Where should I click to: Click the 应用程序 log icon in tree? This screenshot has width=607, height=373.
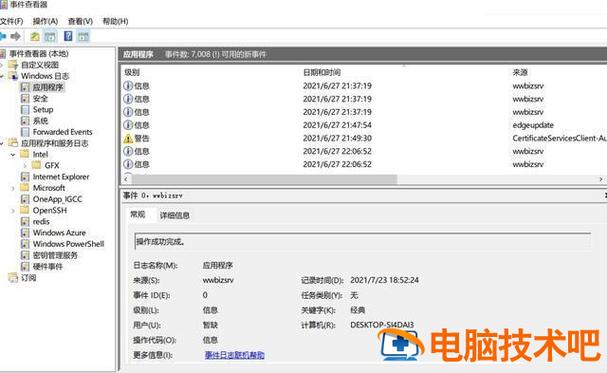(x=25, y=87)
